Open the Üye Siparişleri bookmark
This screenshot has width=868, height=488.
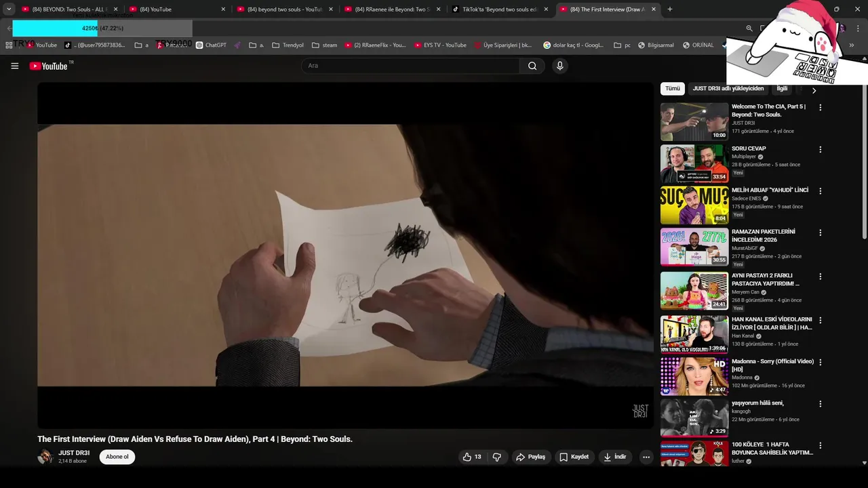(x=502, y=45)
